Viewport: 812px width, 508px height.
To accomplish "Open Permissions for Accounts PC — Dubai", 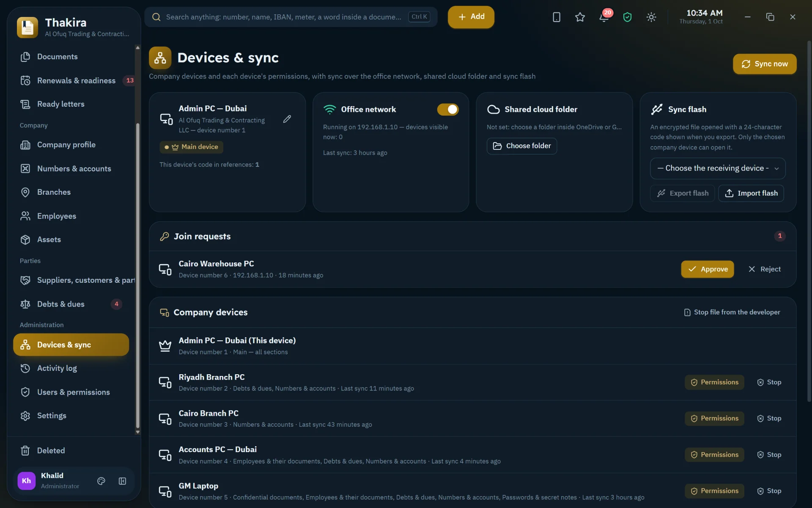I will pos(714,455).
